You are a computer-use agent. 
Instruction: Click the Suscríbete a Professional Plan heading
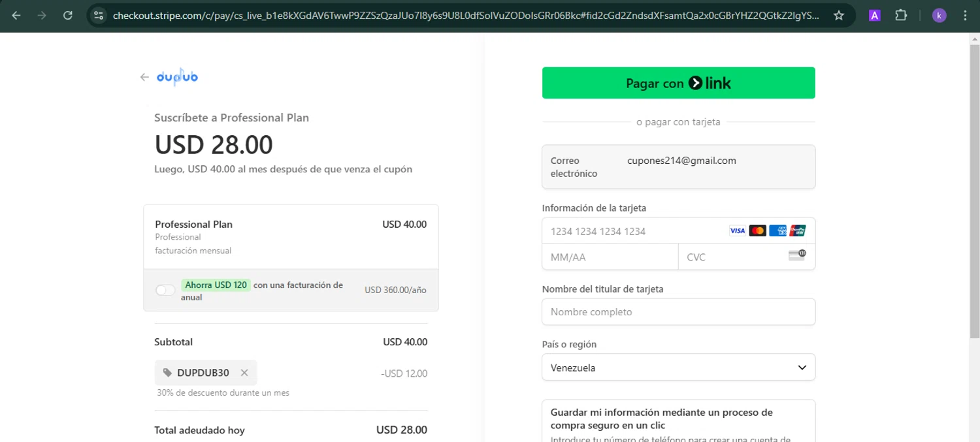coord(231,118)
